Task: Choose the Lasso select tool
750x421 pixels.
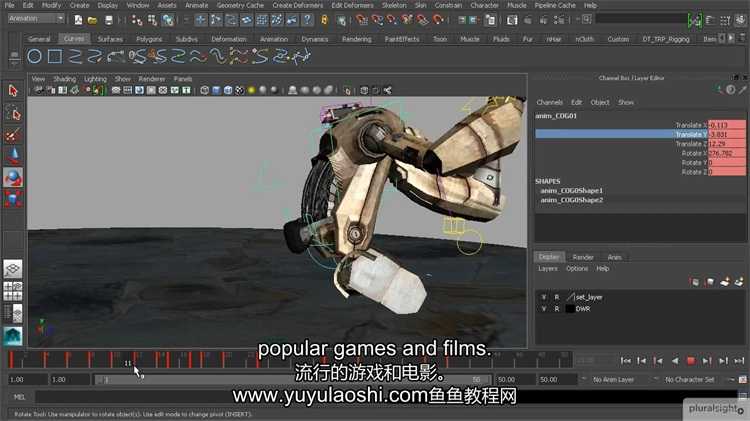Action: [13, 114]
